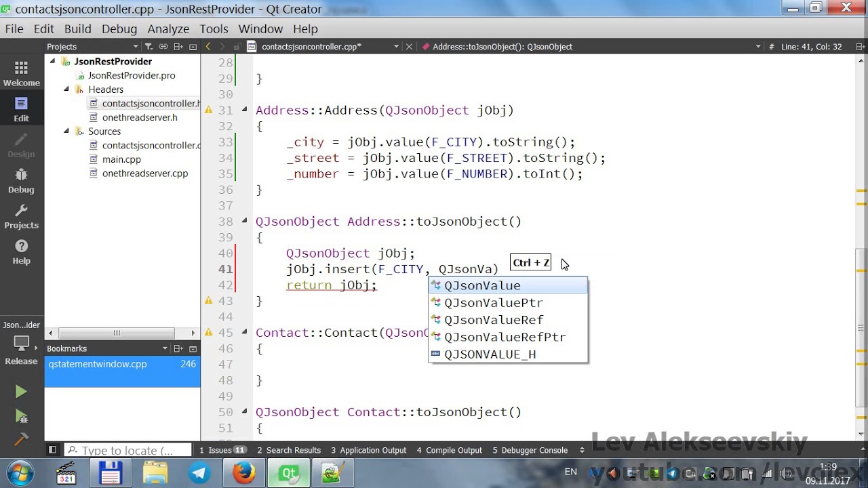This screenshot has height=488, width=868.
Task: Fold the Address constructor at line 31
Action: (244, 110)
